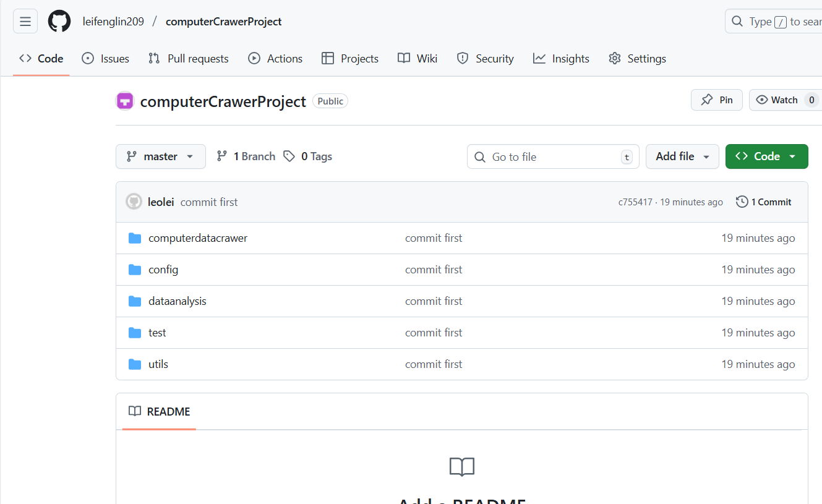View the 0 Tags link
The width and height of the screenshot is (822, 504).
(307, 156)
